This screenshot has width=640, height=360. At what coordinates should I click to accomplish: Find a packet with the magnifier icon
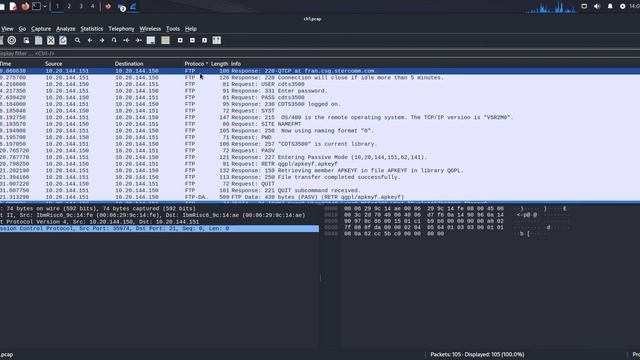click(78, 40)
